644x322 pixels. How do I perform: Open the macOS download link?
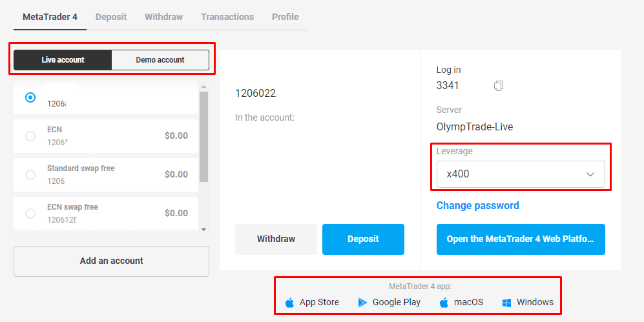coord(461,303)
